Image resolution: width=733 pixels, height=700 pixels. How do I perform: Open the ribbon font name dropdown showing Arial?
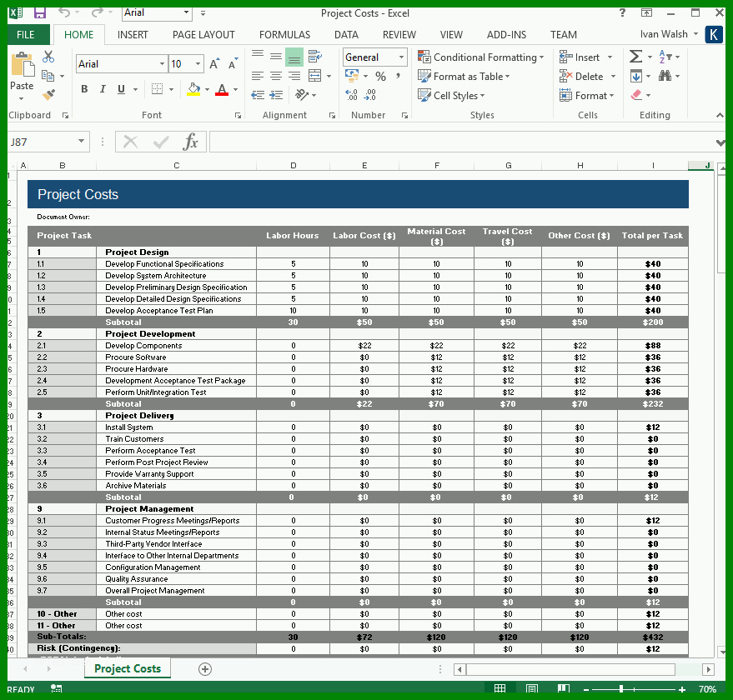163,63
